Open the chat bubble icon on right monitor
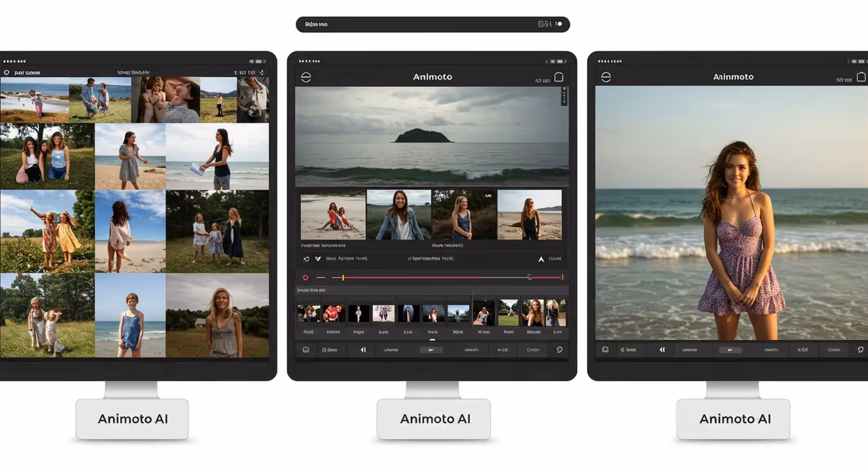Image resolution: width=868 pixels, height=473 pixels. tap(860, 350)
